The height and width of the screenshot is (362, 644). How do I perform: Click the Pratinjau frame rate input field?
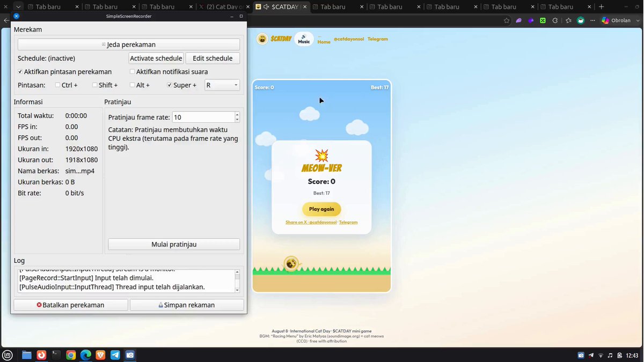pyautogui.click(x=203, y=117)
